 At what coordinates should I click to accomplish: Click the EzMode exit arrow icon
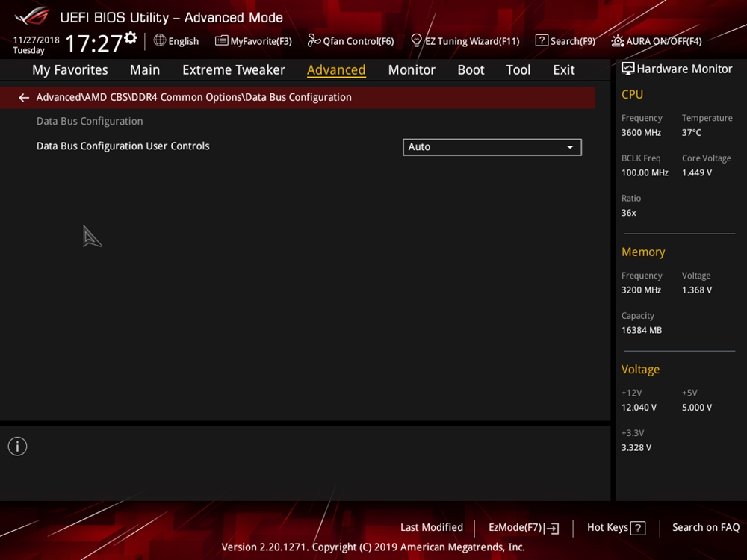552,528
